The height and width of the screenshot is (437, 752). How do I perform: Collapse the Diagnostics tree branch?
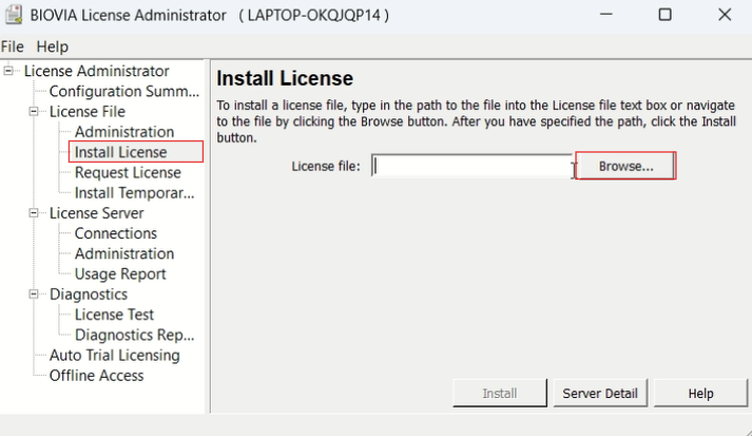point(34,294)
